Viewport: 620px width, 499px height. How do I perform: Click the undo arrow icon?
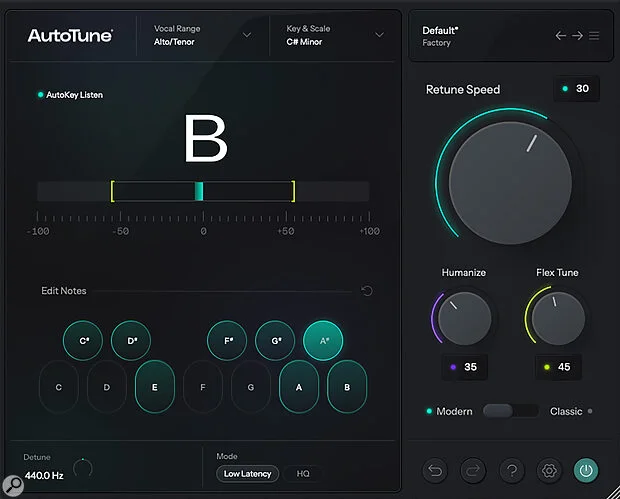(435, 469)
